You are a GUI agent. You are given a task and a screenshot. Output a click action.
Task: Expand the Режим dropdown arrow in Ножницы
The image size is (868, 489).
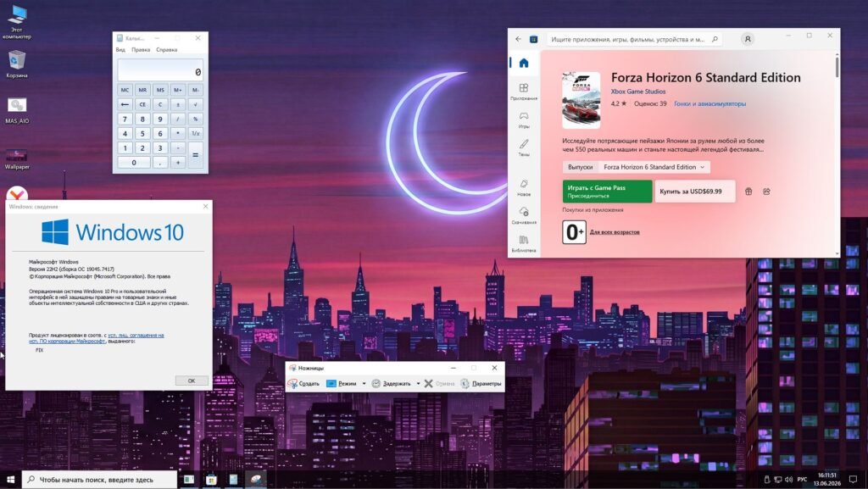pos(364,383)
